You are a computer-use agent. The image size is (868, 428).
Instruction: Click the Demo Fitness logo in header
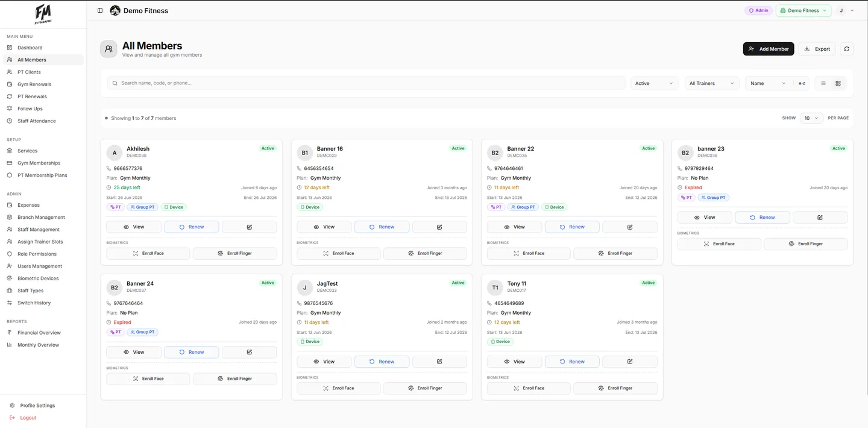115,10
